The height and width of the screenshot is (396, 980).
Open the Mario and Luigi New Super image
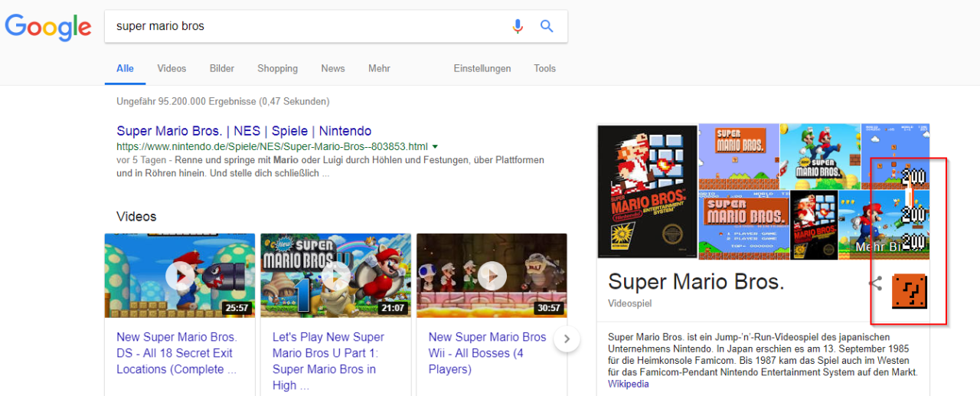point(820,156)
